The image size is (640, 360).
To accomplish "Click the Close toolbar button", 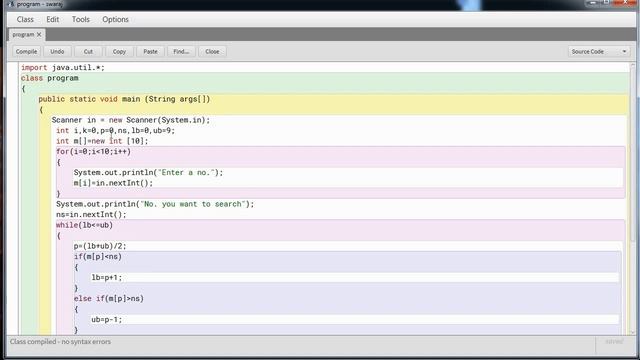I will click(212, 51).
